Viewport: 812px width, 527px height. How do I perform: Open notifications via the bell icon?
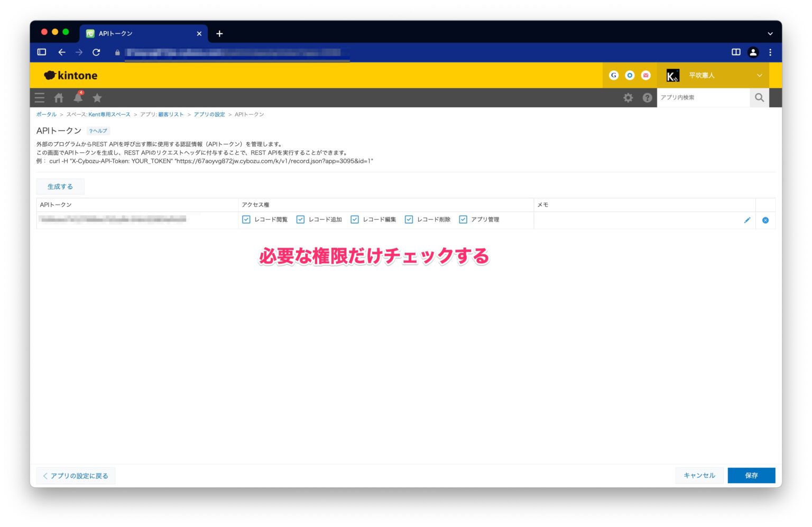78,97
